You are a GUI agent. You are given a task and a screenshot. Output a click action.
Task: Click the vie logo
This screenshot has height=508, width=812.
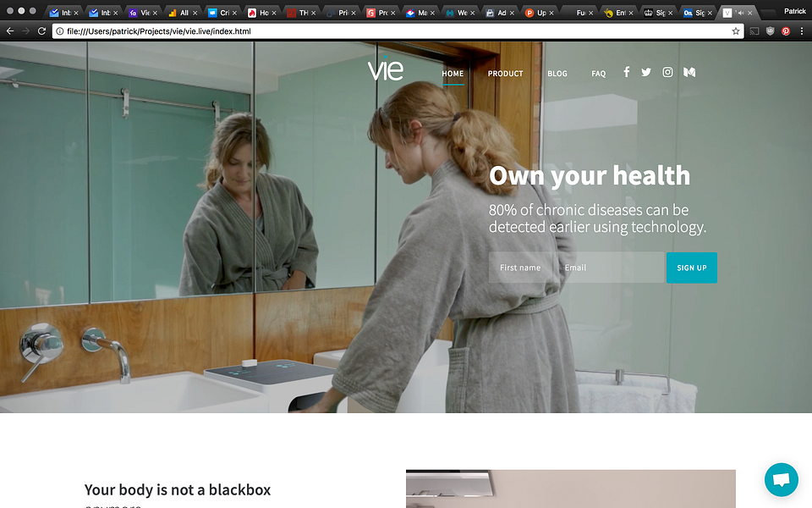point(386,68)
